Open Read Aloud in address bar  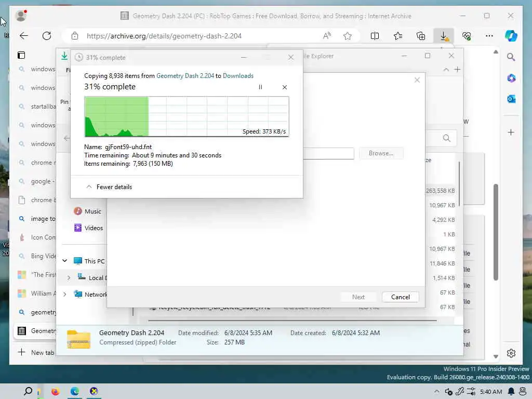click(327, 36)
